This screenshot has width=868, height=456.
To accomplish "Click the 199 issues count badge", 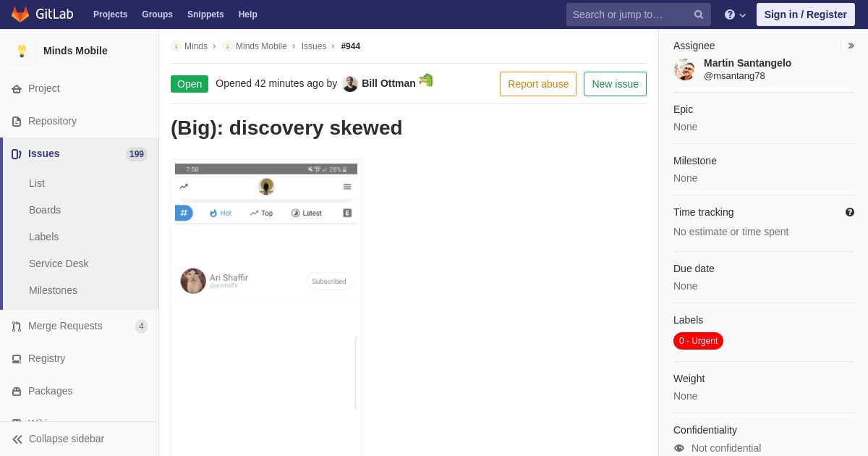I will [137, 153].
